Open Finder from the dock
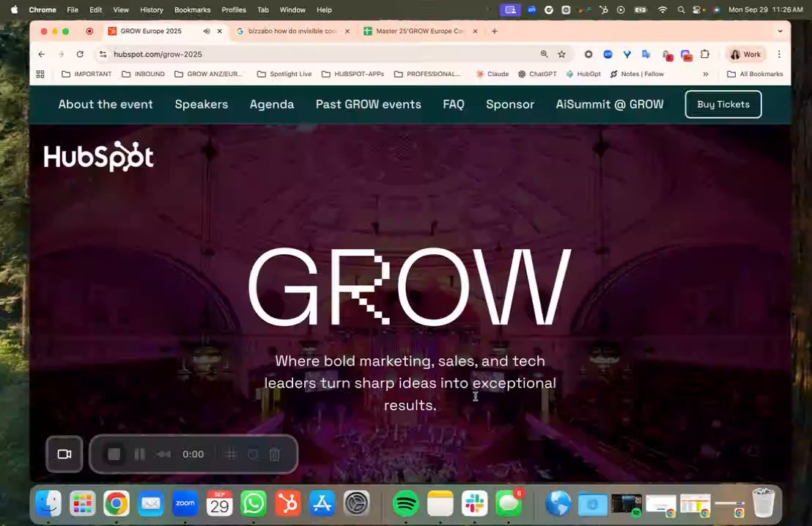Screen dimensions: 812x526 [48, 503]
